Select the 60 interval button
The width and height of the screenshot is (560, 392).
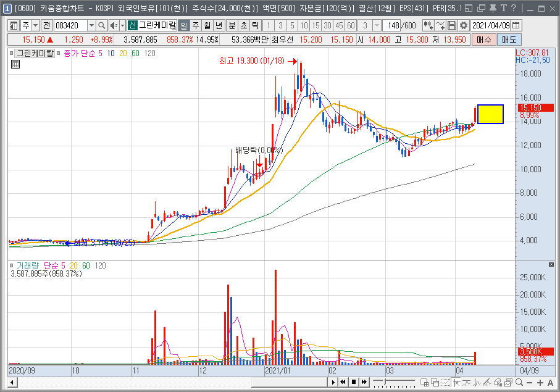(x=351, y=25)
